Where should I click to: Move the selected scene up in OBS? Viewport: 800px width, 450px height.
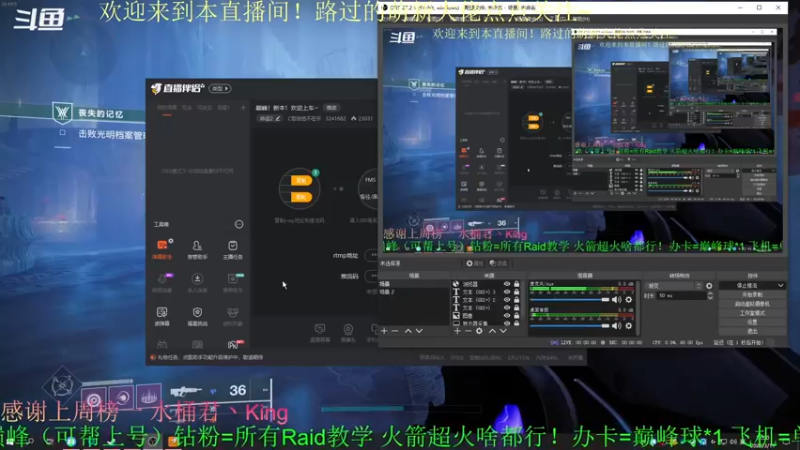408,331
